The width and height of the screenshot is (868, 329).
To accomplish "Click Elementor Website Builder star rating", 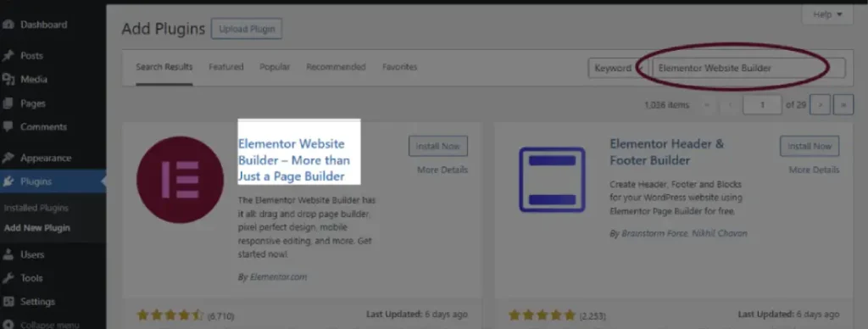I will click(x=170, y=315).
